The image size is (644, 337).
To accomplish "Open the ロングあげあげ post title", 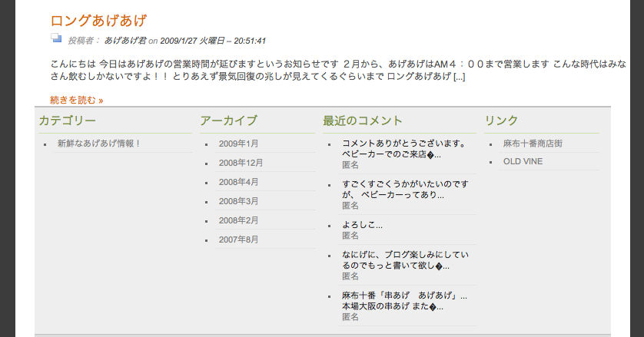I will [x=98, y=21].
